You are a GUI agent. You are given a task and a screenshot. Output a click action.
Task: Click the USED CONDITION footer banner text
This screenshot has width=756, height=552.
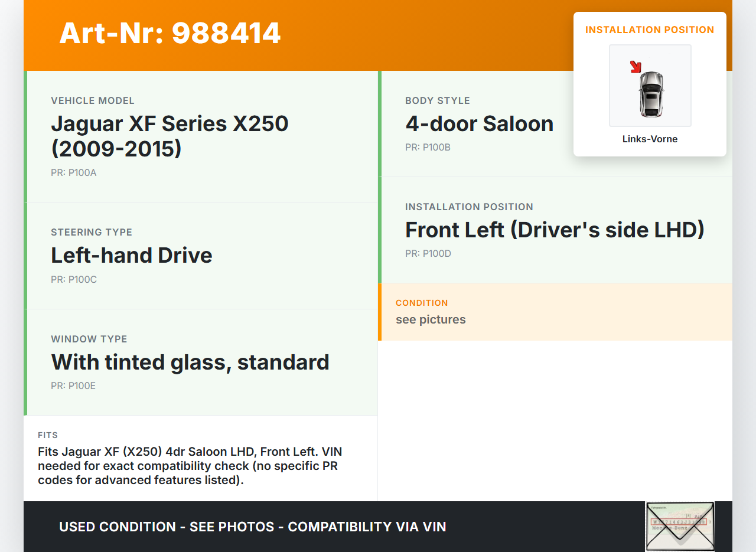(252, 527)
